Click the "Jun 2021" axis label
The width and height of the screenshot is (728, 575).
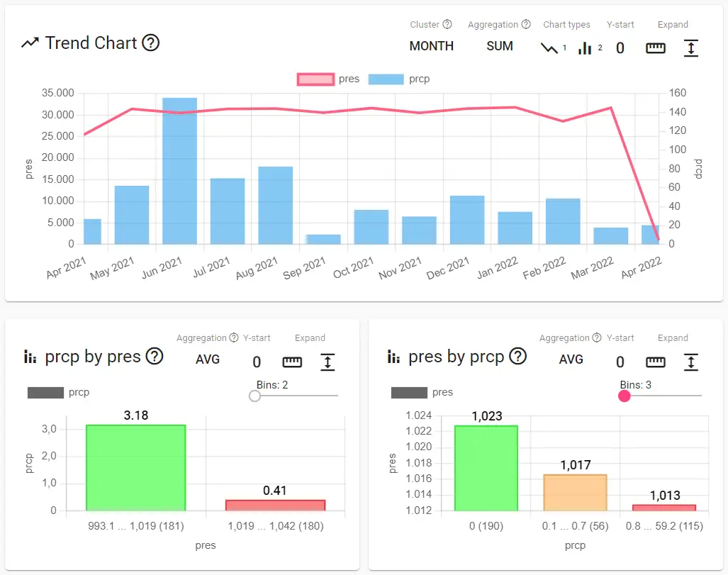tap(162, 268)
